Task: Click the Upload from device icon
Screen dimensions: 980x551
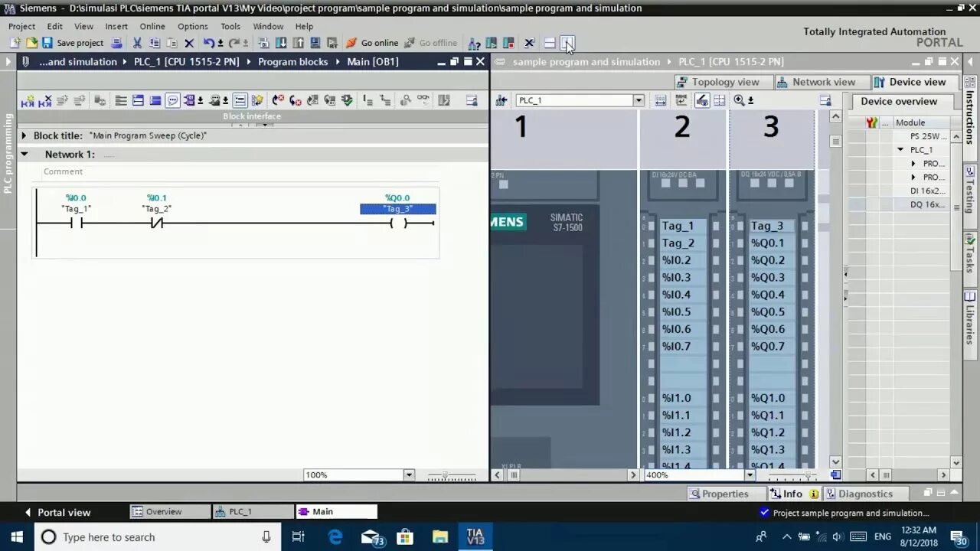Action: (298, 44)
